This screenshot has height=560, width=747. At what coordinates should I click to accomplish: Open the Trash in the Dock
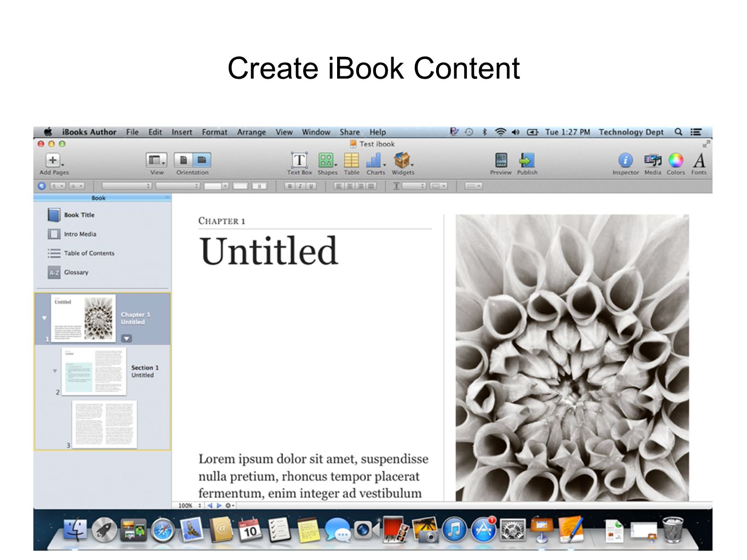(x=674, y=529)
